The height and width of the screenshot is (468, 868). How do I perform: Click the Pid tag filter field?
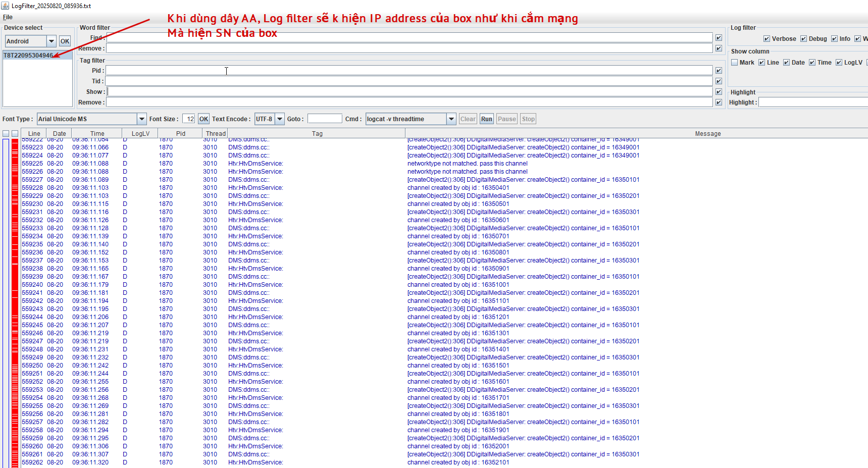coord(409,71)
